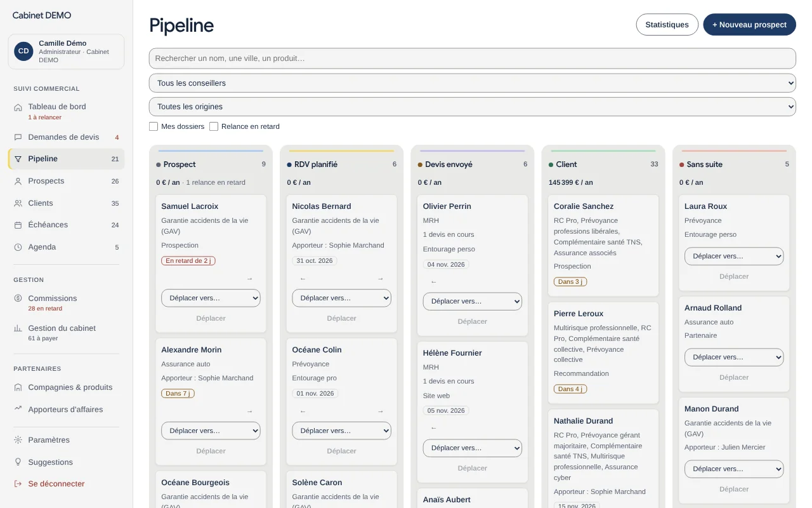Open Olivier Perrin's Déplacer vers dropdown
The width and height of the screenshot is (812, 508).
(x=472, y=301)
